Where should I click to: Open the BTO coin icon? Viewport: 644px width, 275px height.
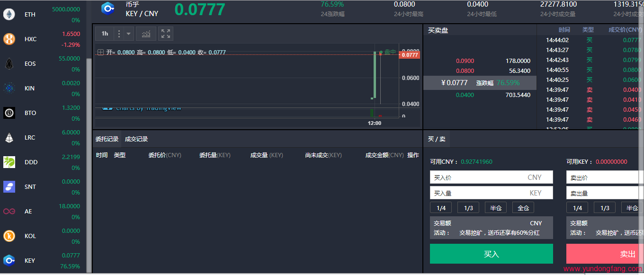9,113
